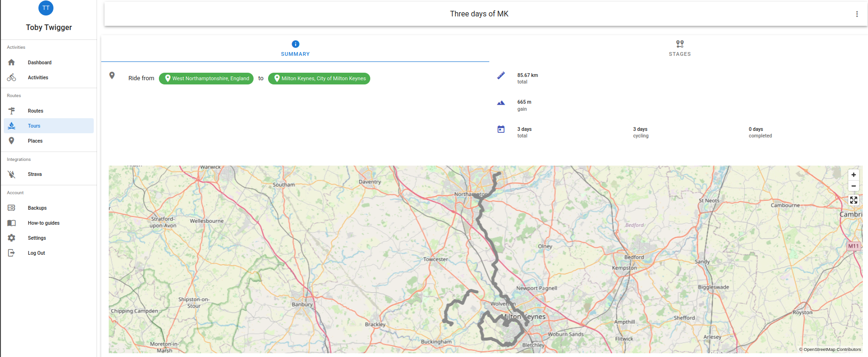Open Settings page
The height and width of the screenshot is (357, 868).
[49, 238]
